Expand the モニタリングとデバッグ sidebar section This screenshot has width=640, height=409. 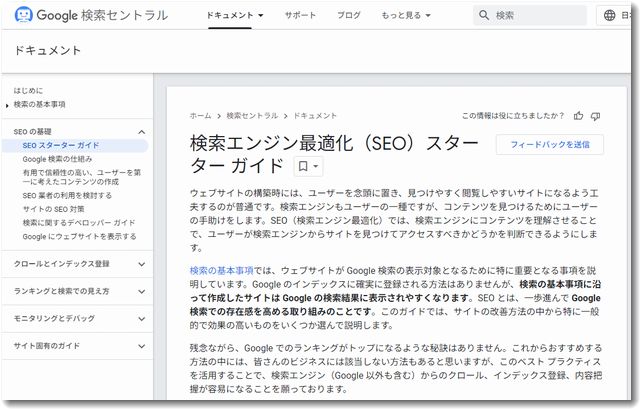click(x=141, y=318)
